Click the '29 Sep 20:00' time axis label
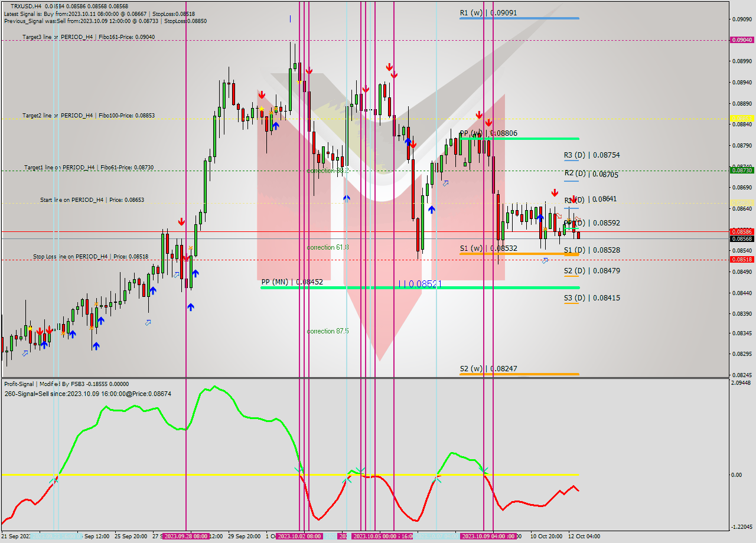The height and width of the screenshot is (543, 756). (244, 537)
